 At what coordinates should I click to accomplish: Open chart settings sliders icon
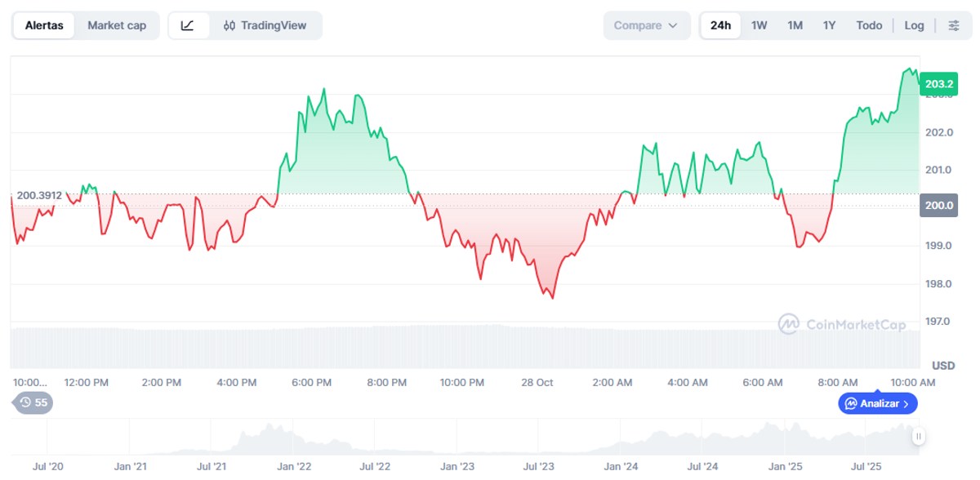953,25
